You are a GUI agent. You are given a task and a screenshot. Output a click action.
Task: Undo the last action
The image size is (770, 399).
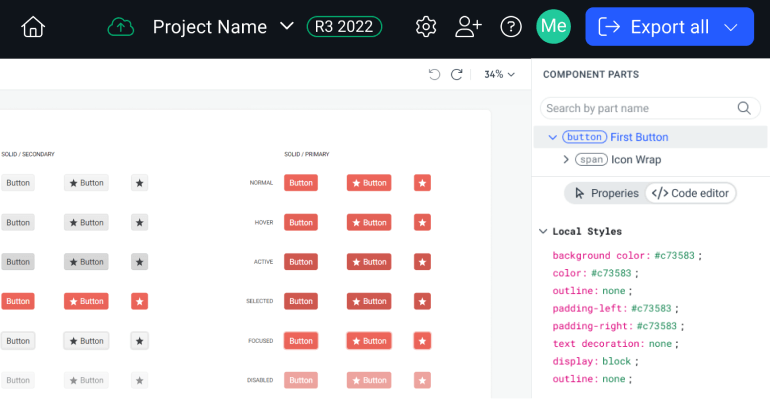[434, 74]
